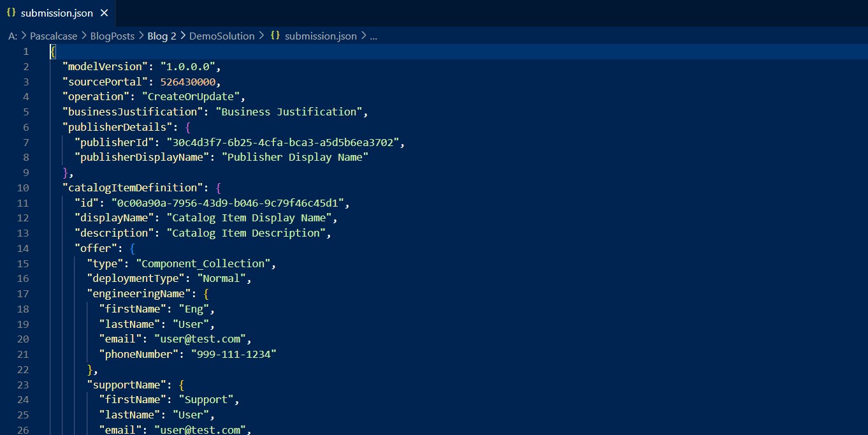Viewport: 868px width, 435px height.
Task: Click the sourcePortal number 526430000
Action: coord(188,82)
